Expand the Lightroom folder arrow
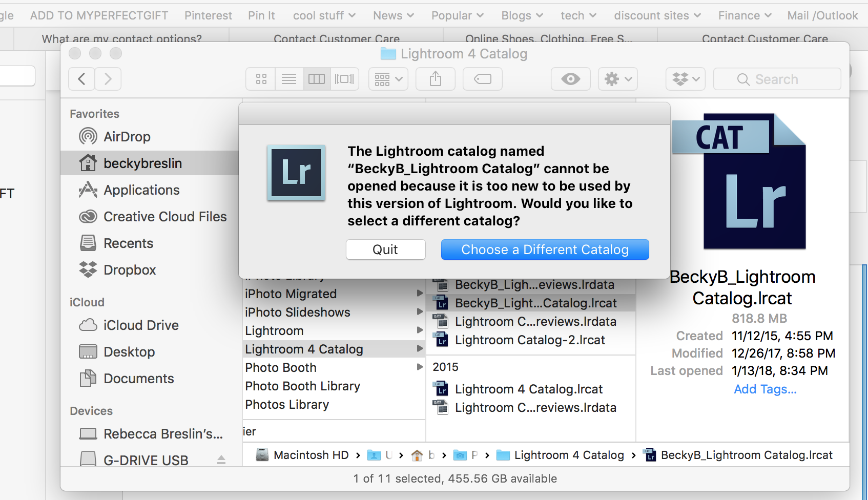This screenshot has width=868, height=500. 420,330
